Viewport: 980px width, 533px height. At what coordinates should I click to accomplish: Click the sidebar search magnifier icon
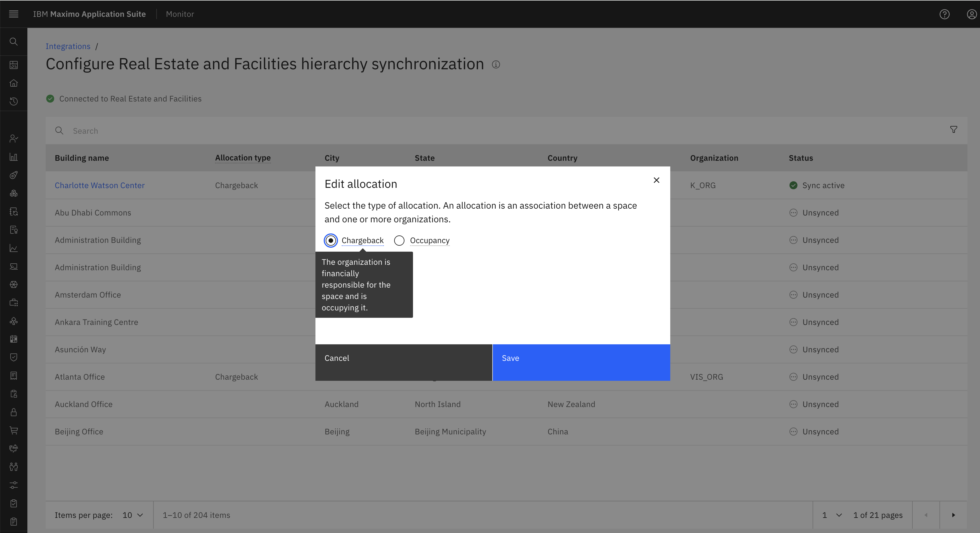tap(14, 41)
